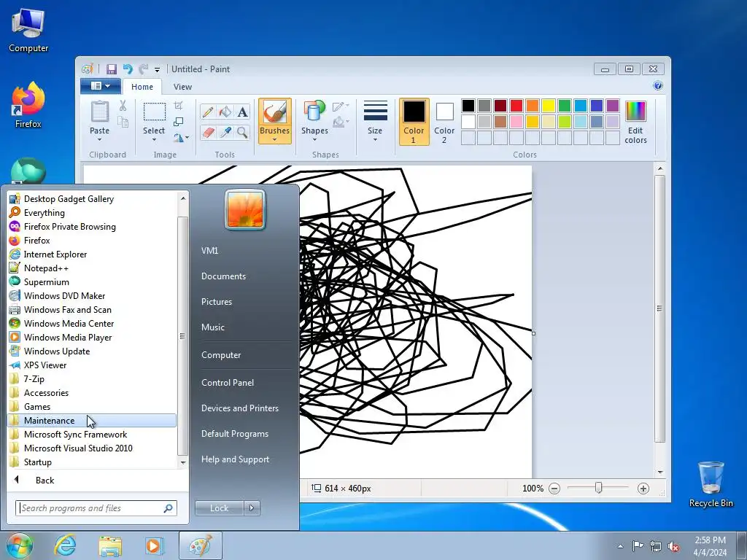This screenshot has width=747, height=560.
Task: Switch to the Home ribbon tab
Action: pos(142,87)
